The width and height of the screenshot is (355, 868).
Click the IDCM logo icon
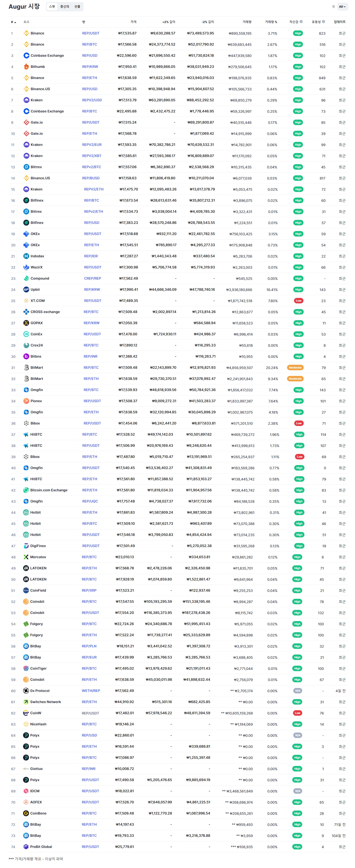click(26, 791)
